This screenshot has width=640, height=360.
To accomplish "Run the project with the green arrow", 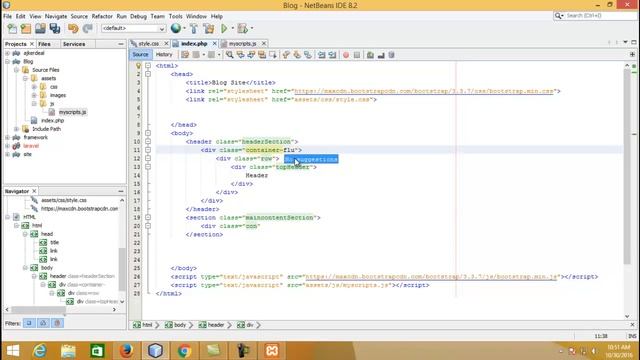I will pos(224,29).
